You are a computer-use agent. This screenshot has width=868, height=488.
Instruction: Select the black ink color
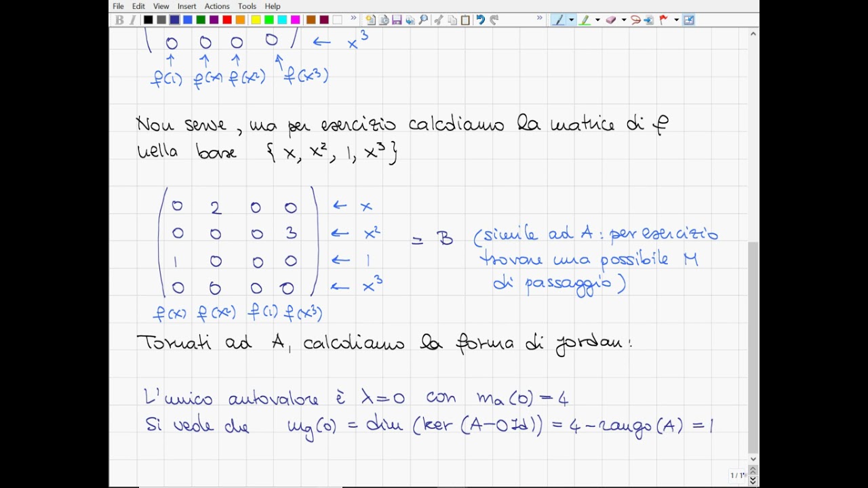pos(148,20)
